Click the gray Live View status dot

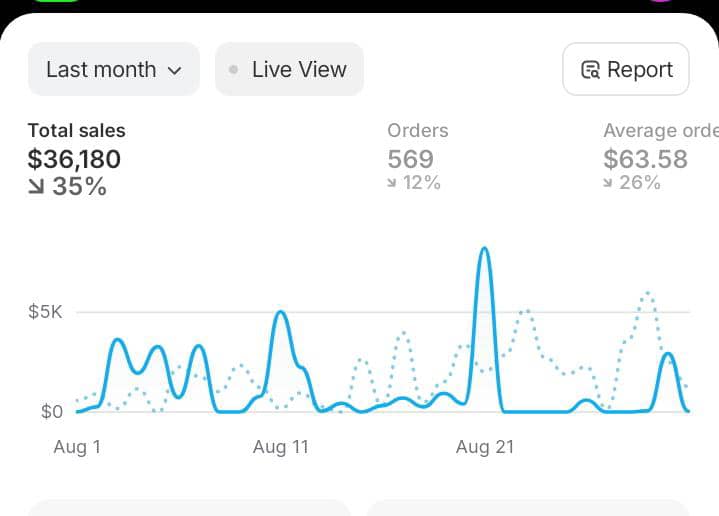(x=233, y=70)
